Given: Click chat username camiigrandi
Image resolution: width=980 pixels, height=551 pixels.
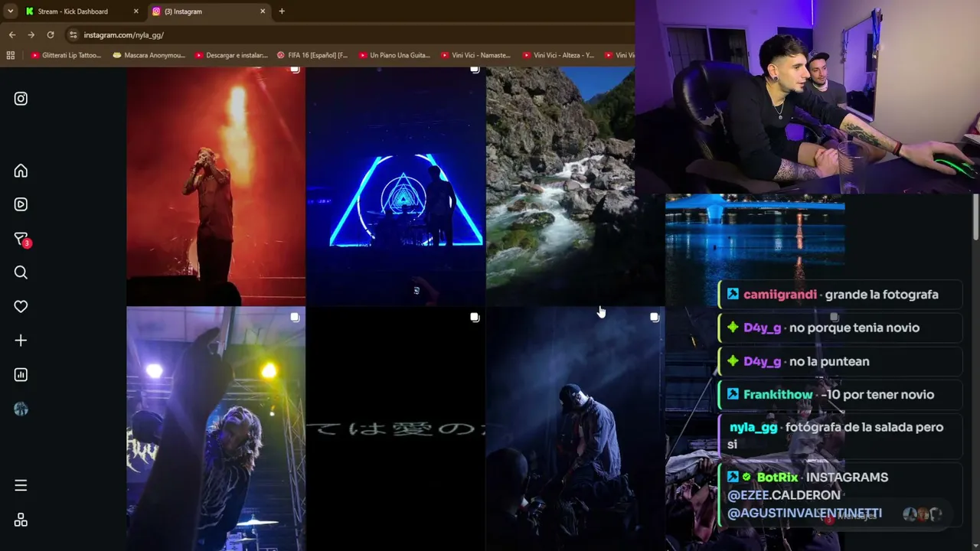Looking at the screenshot, I should (780, 295).
